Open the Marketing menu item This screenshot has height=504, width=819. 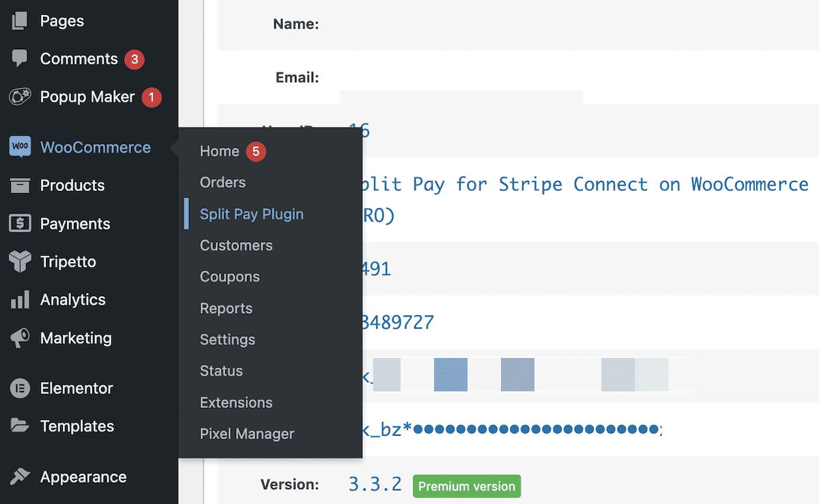pyautogui.click(x=76, y=338)
